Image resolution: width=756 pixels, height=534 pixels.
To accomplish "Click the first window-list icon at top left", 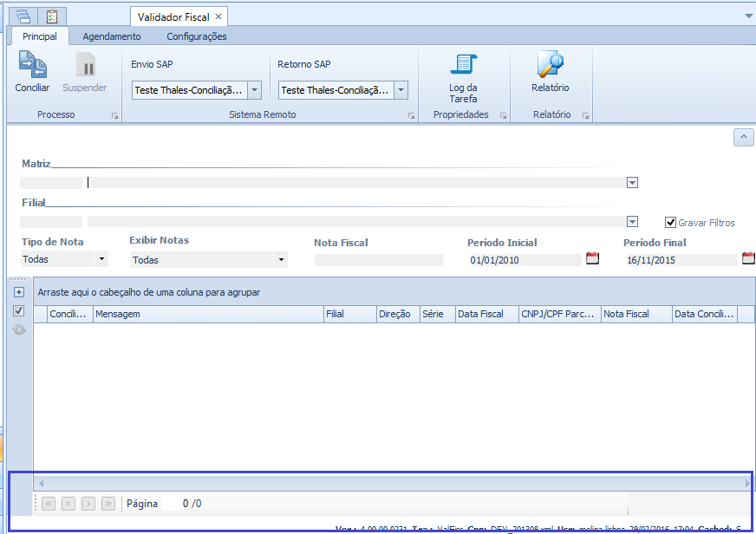I will click(x=23, y=16).
